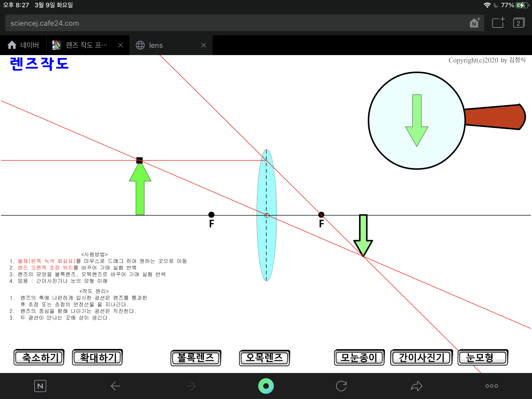Select the 오목렌즈 lens type

(x=264, y=358)
